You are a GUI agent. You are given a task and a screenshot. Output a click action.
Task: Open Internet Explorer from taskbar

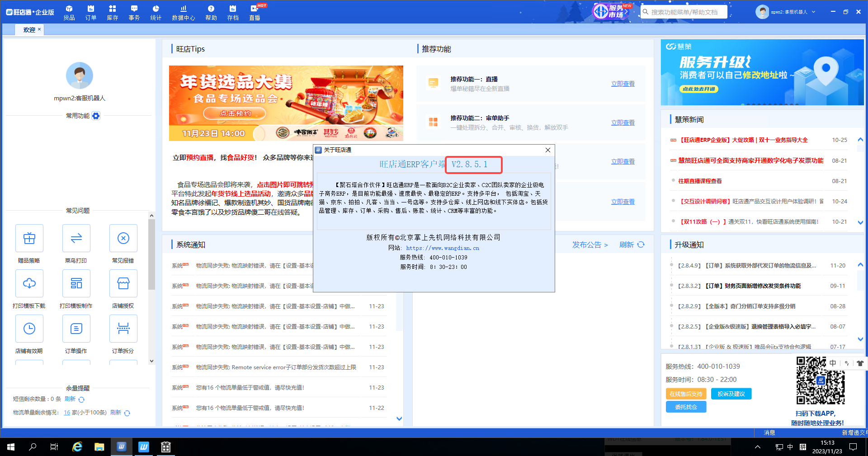[77, 447]
